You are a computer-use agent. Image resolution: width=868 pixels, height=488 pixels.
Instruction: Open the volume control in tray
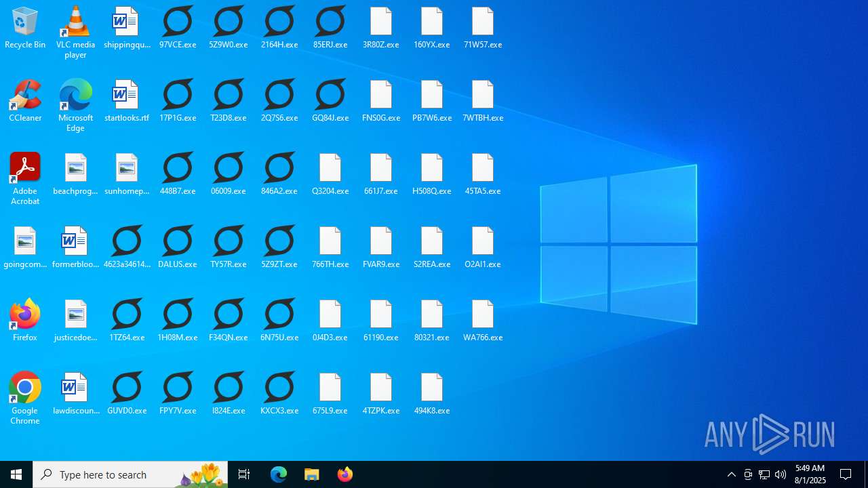[x=781, y=474]
